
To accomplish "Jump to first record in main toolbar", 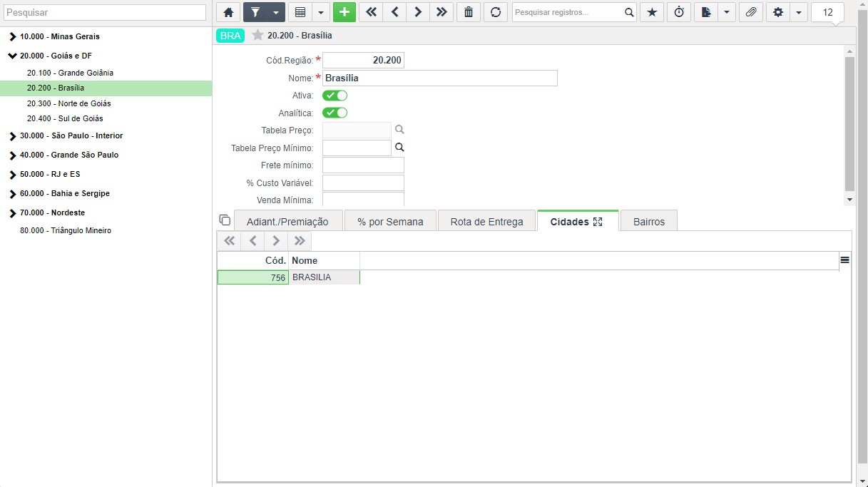I will pyautogui.click(x=371, y=12).
